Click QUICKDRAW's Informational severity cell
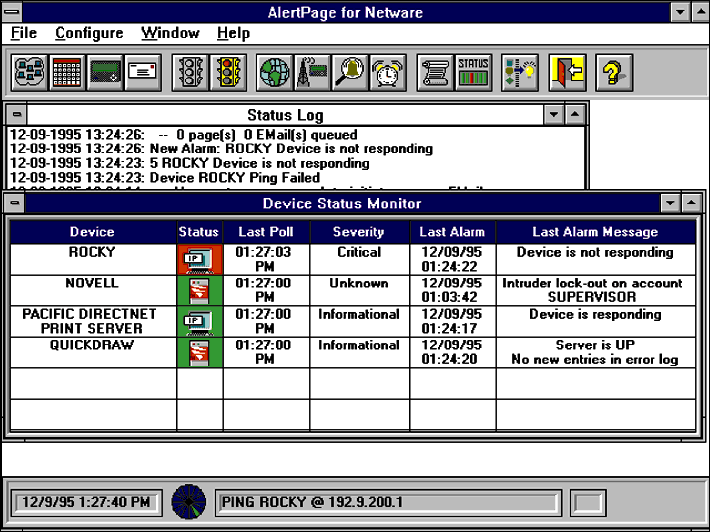Image resolution: width=710 pixels, height=532 pixels. point(360,353)
